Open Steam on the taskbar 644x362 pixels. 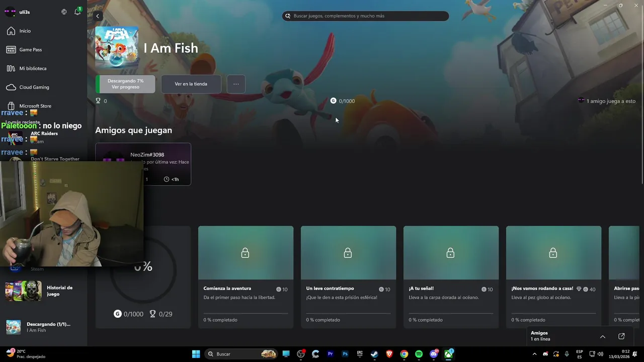(374, 354)
